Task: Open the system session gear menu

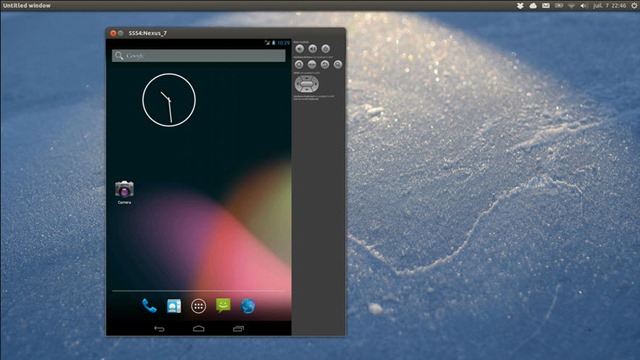Action: (635, 5)
